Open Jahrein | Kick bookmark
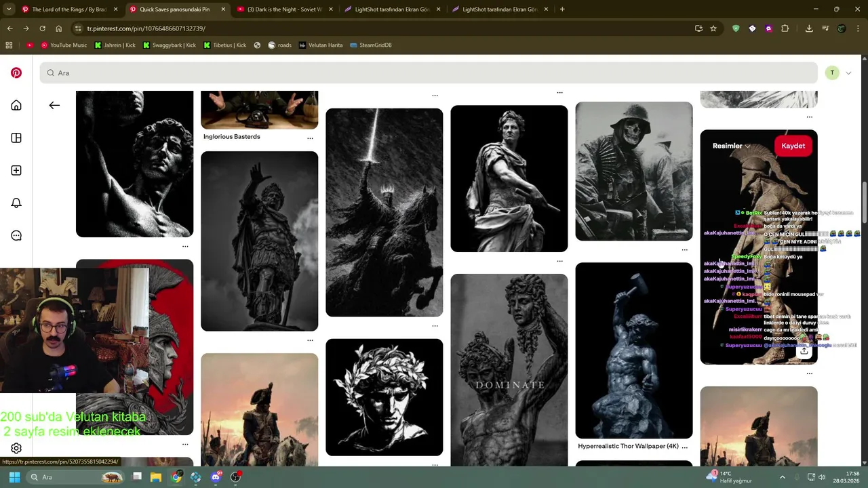 click(115, 45)
